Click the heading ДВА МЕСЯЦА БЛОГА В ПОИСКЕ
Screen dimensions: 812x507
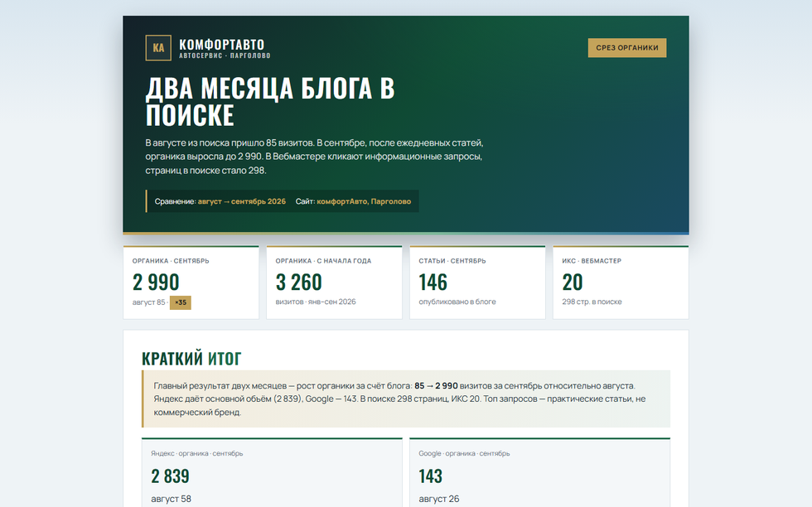pos(270,101)
